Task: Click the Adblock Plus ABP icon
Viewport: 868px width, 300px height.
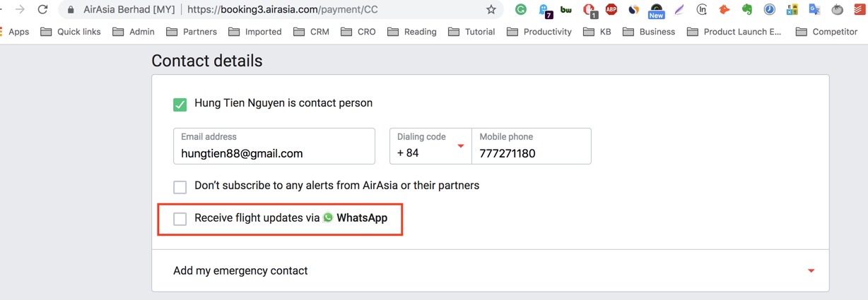Action: coord(611,10)
